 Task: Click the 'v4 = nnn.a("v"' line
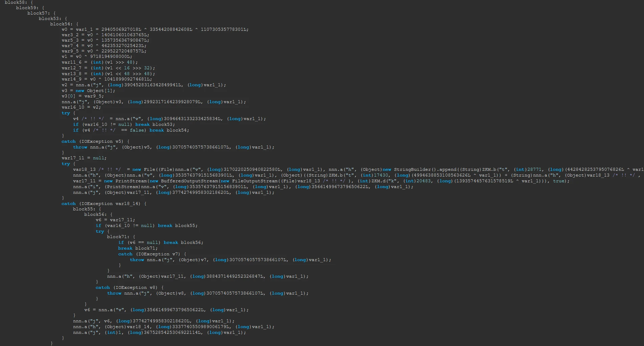click(x=169, y=119)
